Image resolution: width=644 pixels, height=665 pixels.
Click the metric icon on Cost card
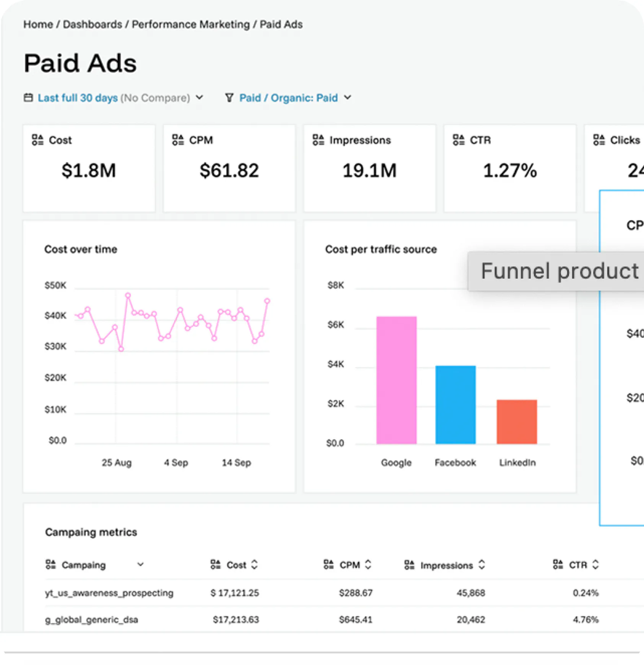tap(37, 140)
